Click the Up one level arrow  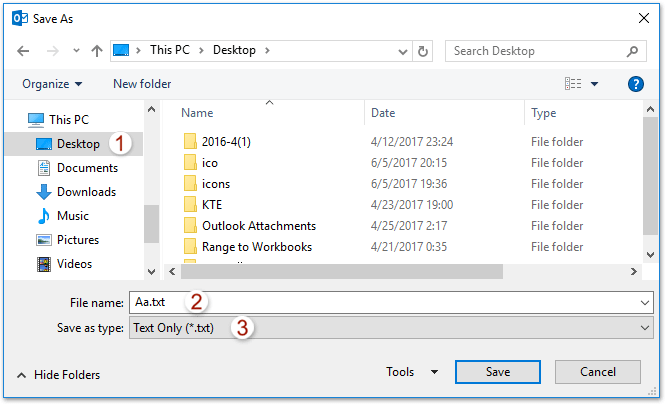pyautogui.click(x=97, y=51)
